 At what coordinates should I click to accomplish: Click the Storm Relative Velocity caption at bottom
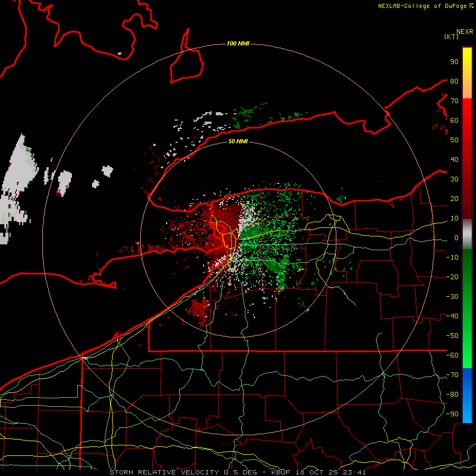[237, 472]
